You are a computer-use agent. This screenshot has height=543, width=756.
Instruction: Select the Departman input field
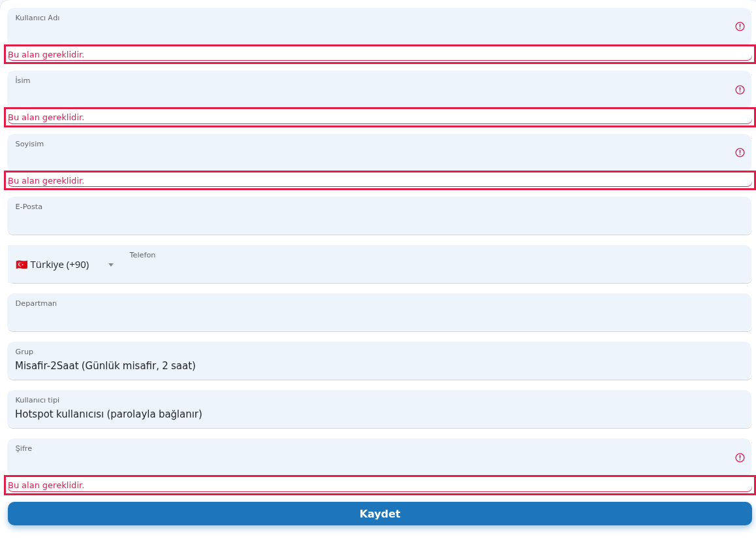click(x=379, y=312)
